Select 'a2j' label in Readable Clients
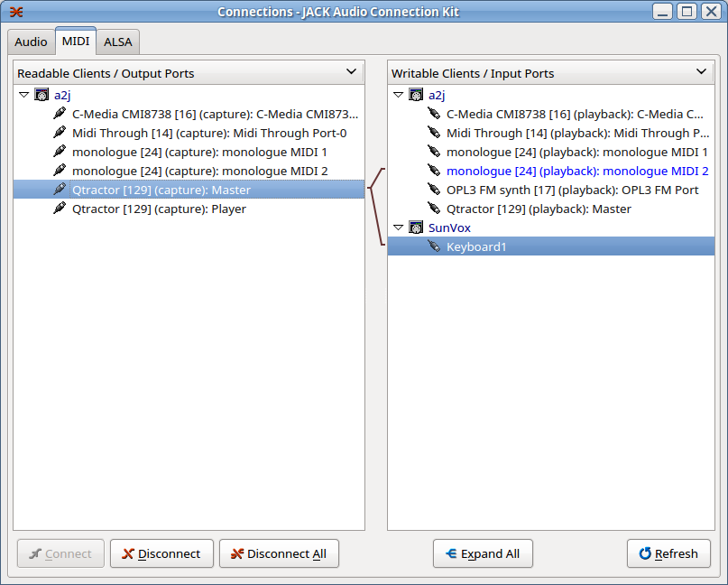728x585 pixels. point(62,95)
